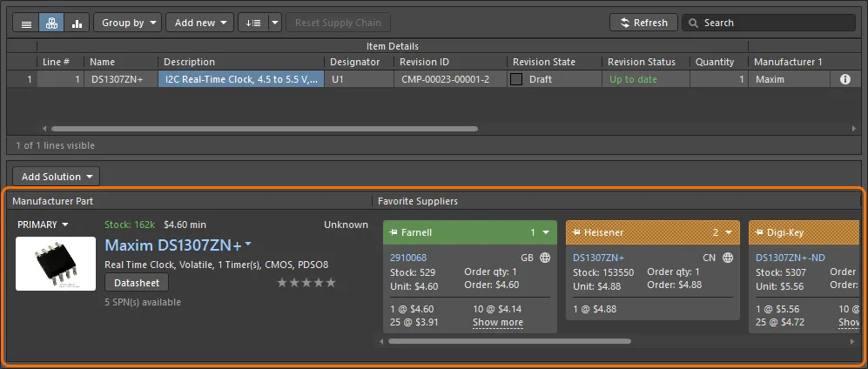Open the Group by dropdown

point(127,23)
